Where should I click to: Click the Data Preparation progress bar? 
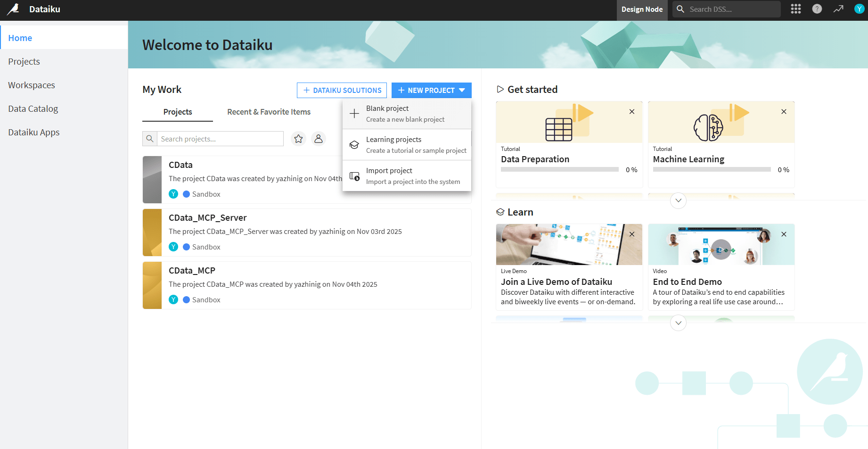(x=559, y=169)
